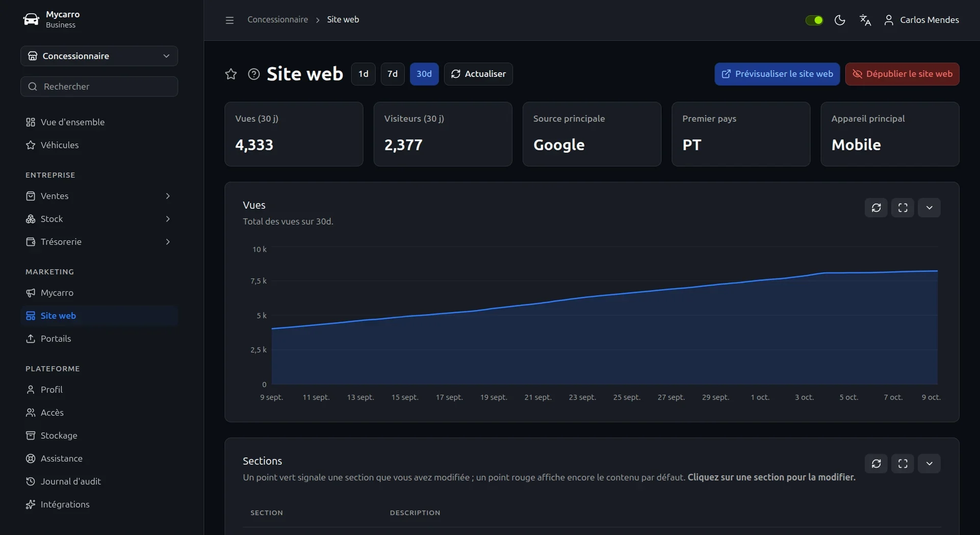Viewport: 980px width, 535px height.
Task: Refresh the Vues chart panel
Action: pos(876,208)
